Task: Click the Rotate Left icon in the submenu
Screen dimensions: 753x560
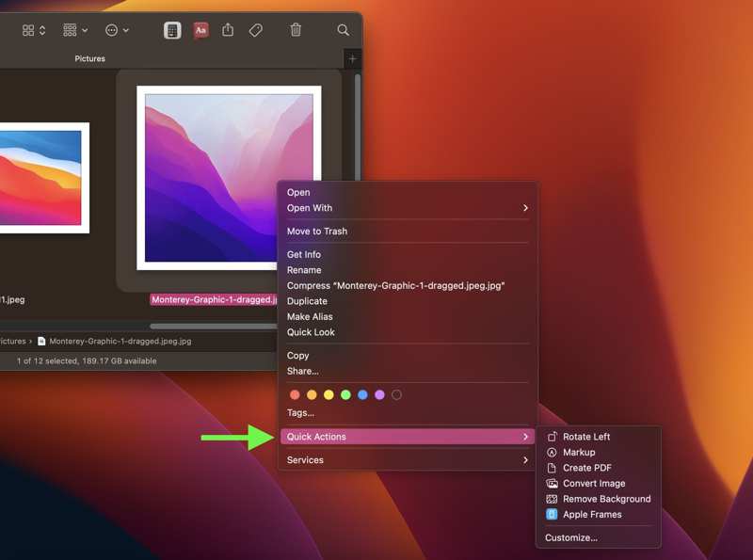Action: (x=552, y=436)
